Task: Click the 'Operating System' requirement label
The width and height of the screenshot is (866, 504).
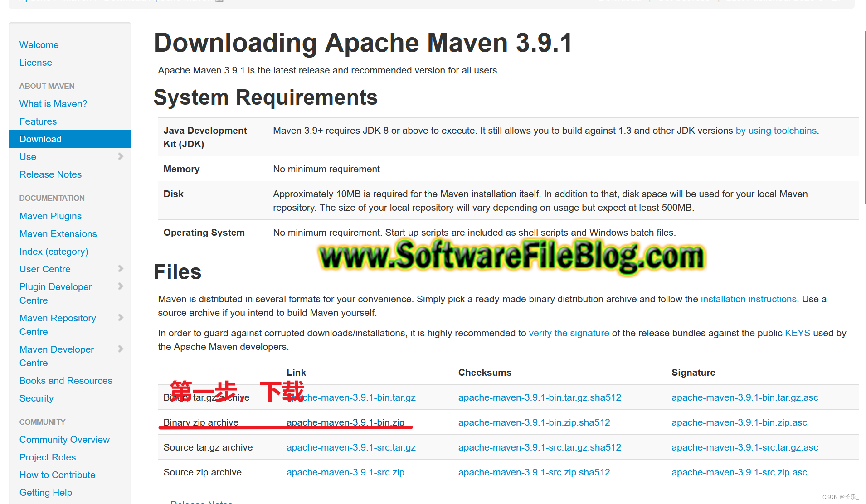Action: pyautogui.click(x=204, y=233)
